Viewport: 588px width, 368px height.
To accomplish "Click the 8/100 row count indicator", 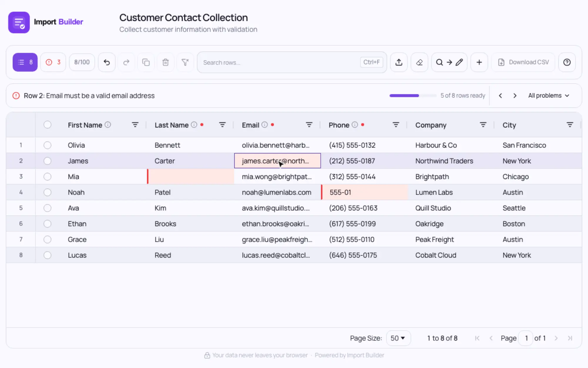I will point(82,62).
